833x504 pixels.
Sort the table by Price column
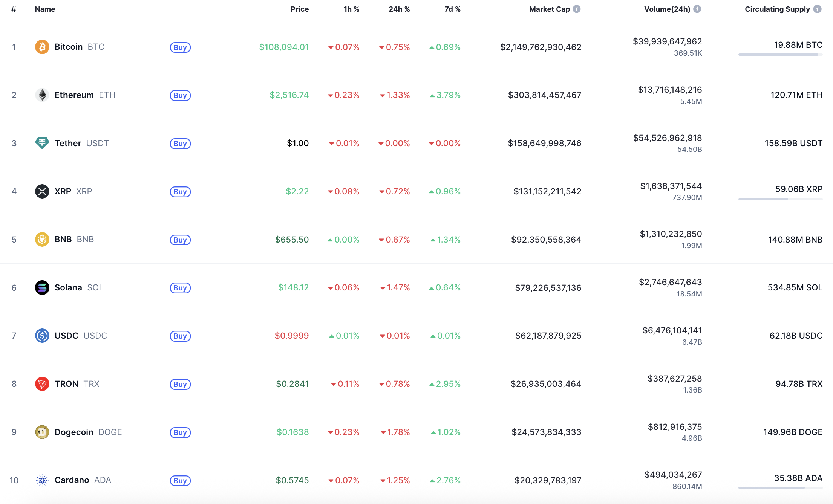300,9
